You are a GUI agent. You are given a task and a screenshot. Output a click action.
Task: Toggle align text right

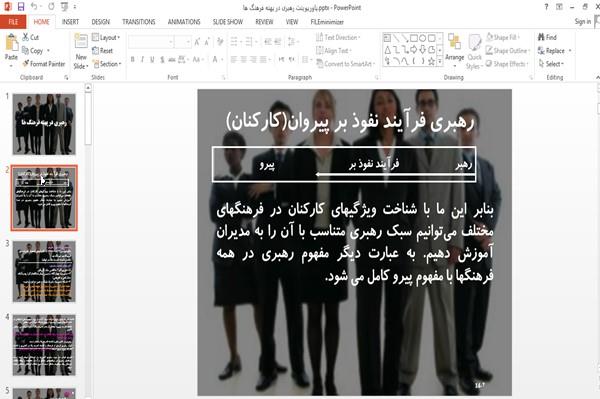[253, 59]
